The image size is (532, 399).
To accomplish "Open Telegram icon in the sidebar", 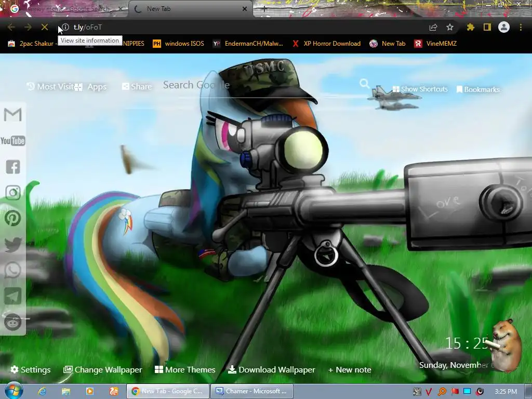I will click(13, 296).
